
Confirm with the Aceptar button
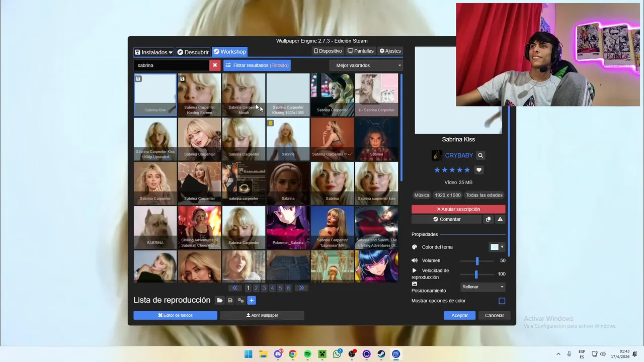[x=459, y=315]
